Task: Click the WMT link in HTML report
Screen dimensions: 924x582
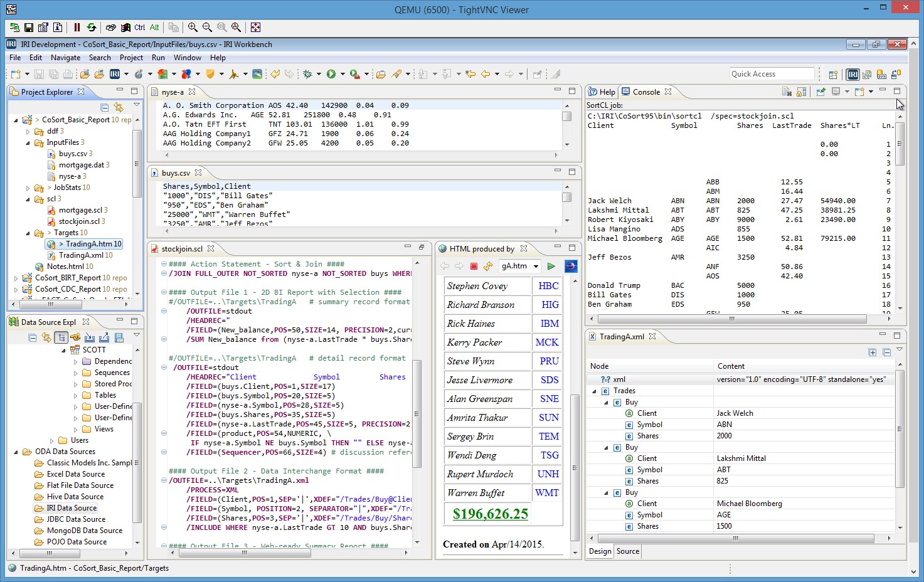Action: pos(547,493)
